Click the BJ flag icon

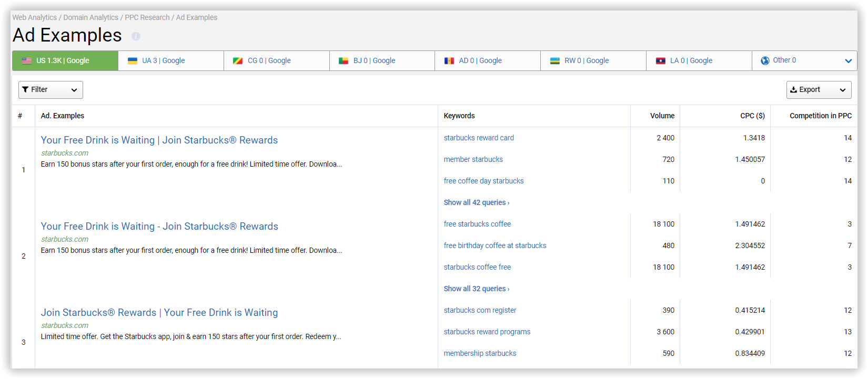point(344,61)
